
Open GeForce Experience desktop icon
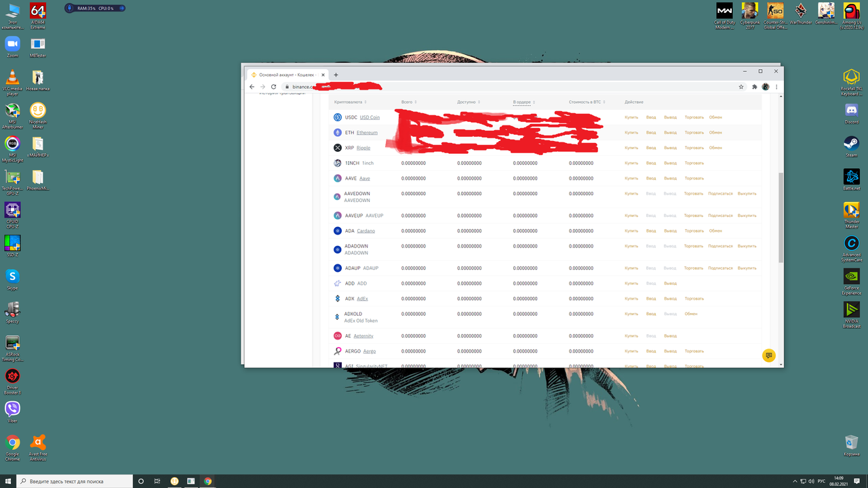851,281
